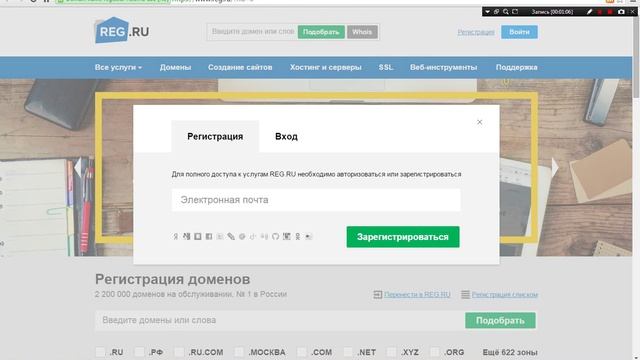
Task: Click the Whois button in header
Action: pos(362,32)
